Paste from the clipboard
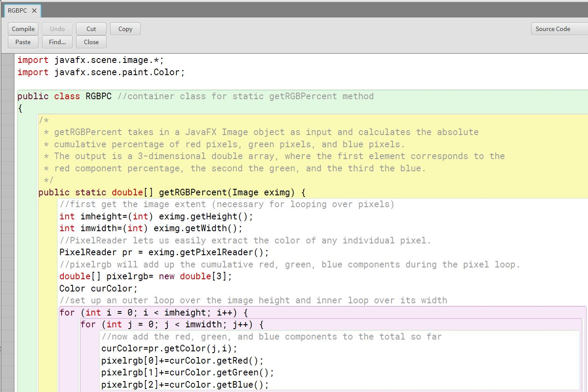The width and height of the screenshot is (588, 392). pyautogui.click(x=23, y=42)
